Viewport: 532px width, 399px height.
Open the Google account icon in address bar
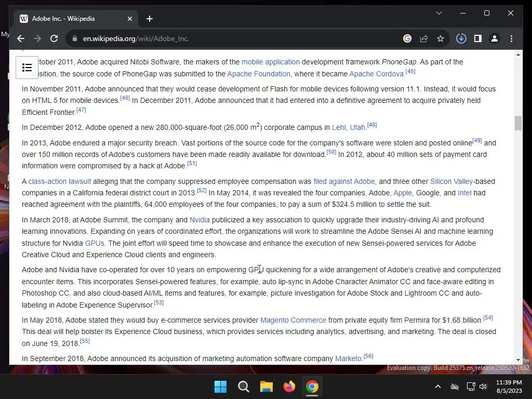coord(407,38)
